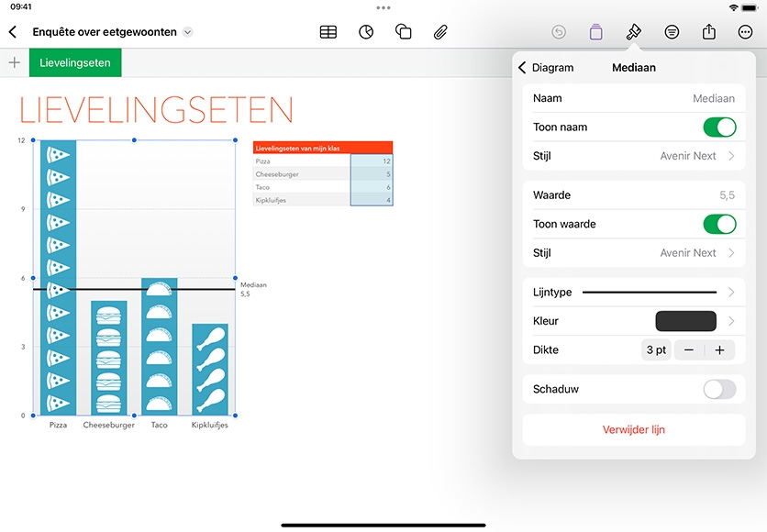This screenshot has height=532, width=767.
Task: Tap Verwijder lijn to remove line
Action: pos(634,430)
